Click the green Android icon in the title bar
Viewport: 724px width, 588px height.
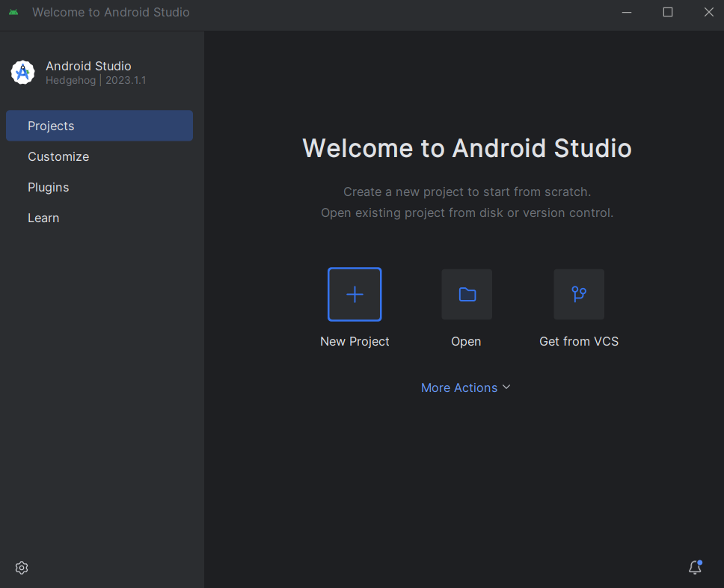[x=13, y=12]
